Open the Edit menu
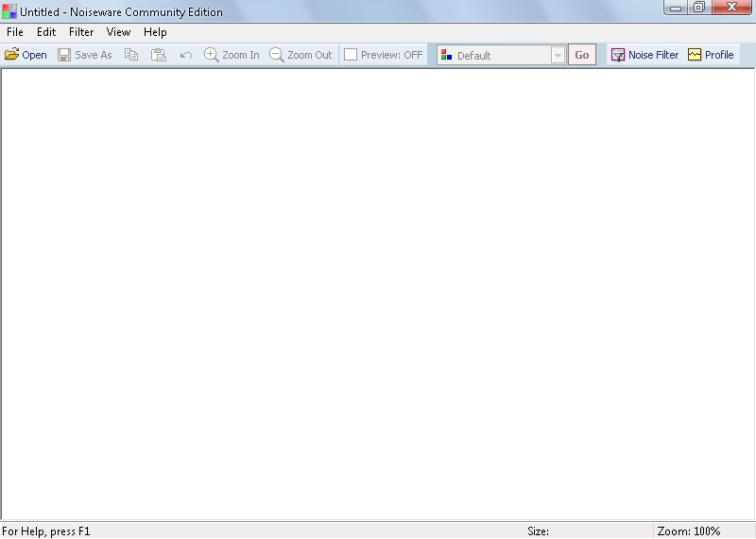This screenshot has width=756, height=539. (46, 32)
